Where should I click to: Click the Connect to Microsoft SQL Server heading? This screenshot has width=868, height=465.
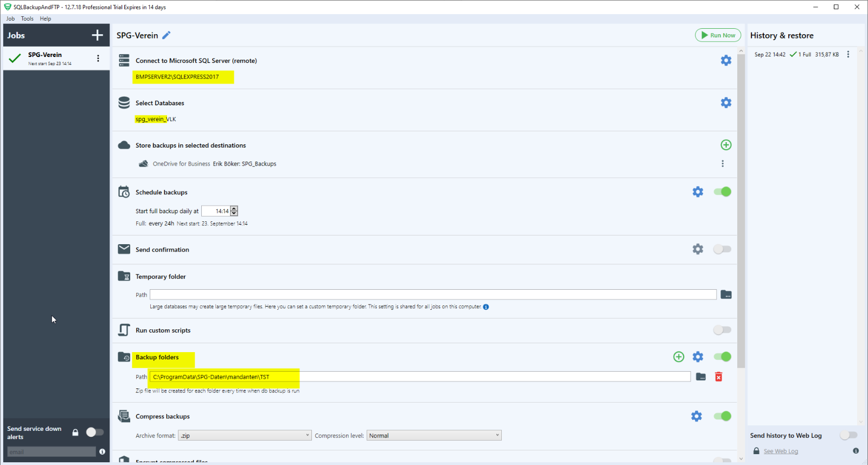coord(196,61)
